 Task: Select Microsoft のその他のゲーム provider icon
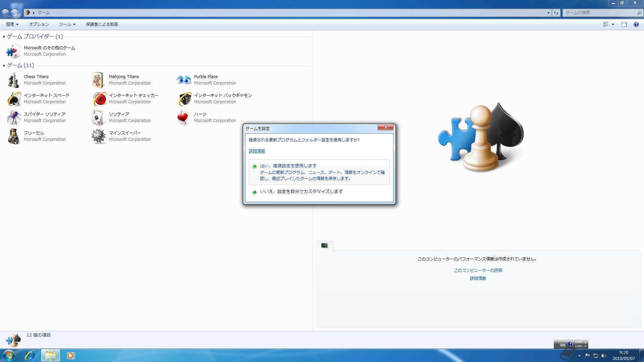(14, 51)
